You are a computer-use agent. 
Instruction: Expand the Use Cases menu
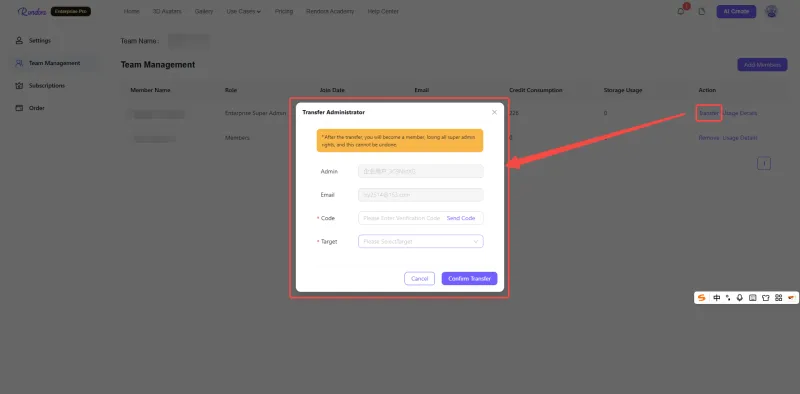coord(243,11)
